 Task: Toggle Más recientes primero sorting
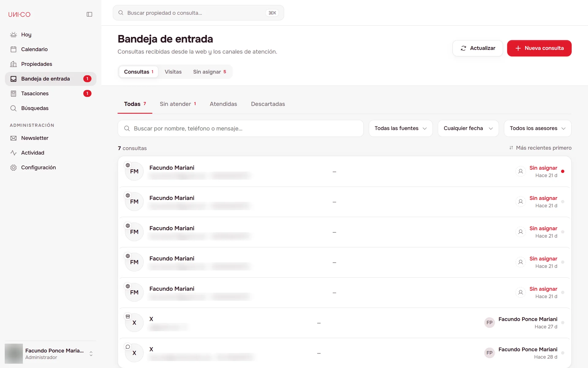coord(540,148)
